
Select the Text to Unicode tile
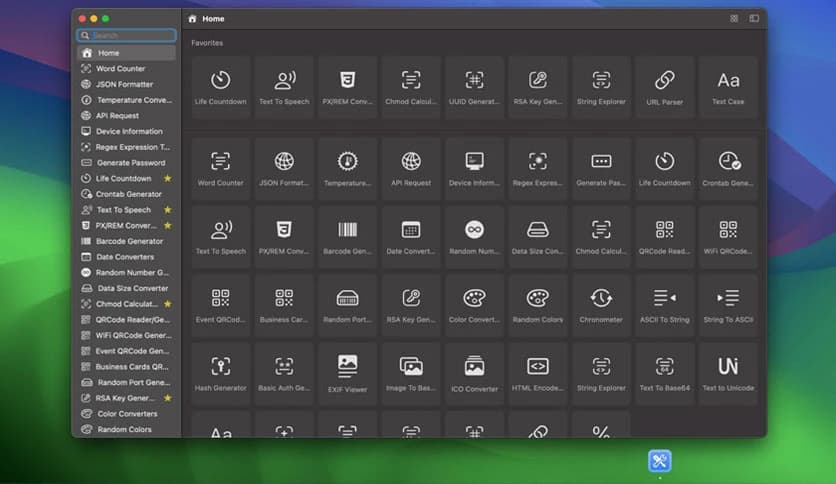point(728,372)
